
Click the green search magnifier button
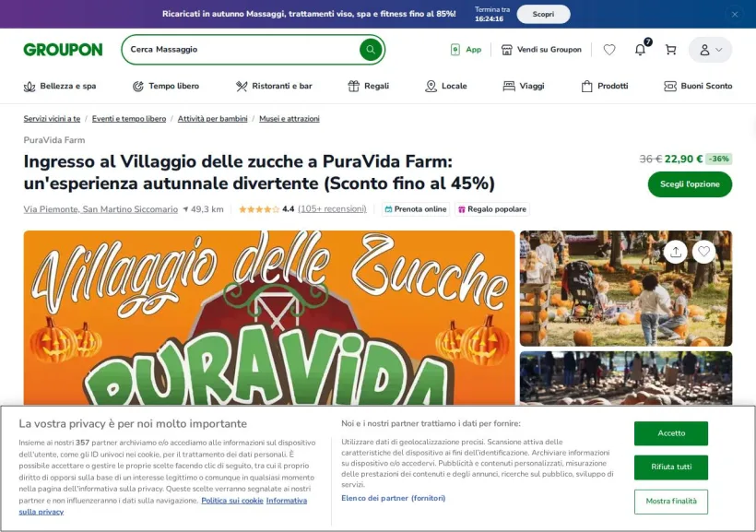click(371, 50)
